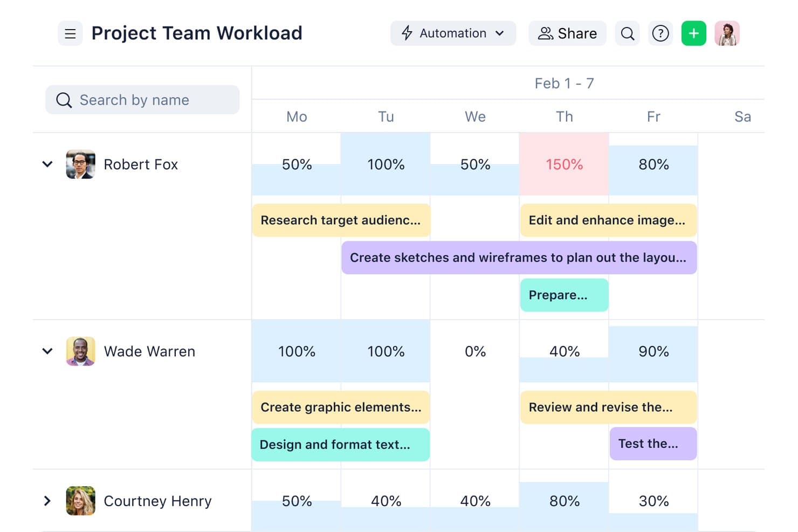Screen dimensions: 798x532
Task: Collapse the Robert Fox row
Action: click(47, 164)
